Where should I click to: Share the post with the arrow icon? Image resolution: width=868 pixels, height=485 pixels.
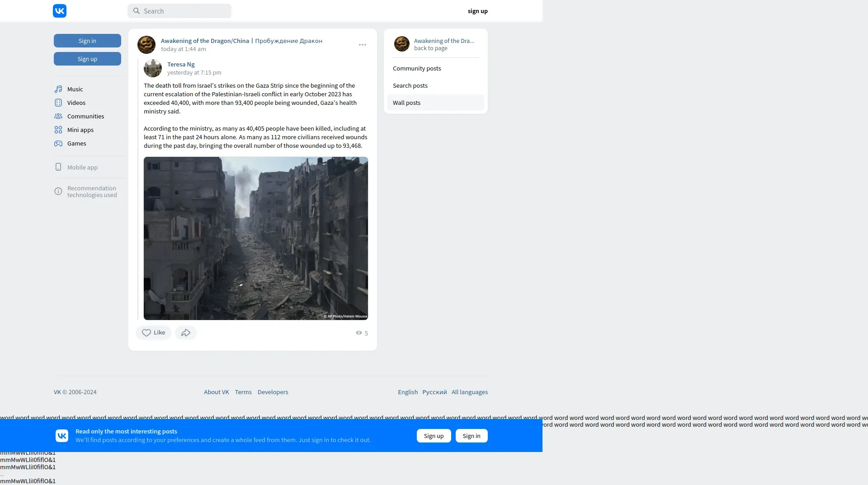pos(186,333)
